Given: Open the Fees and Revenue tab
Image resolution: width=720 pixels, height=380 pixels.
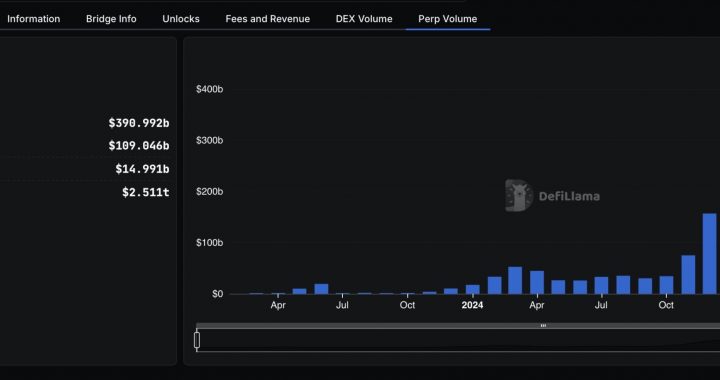Looking at the screenshot, I should (268, 19).
